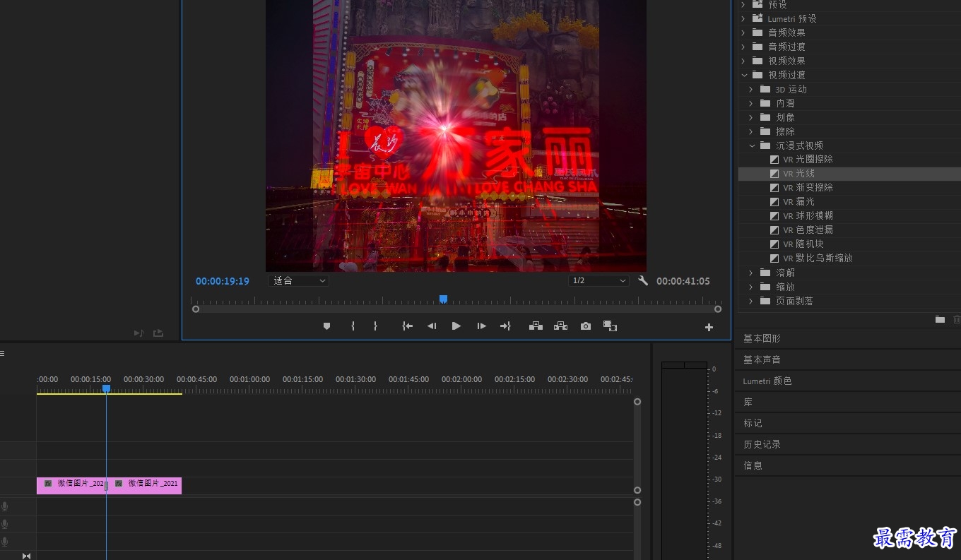Viewport: 961px width, 560px height.
Task: Toggle voice-over record on first audio track
Action: (4, 506)
